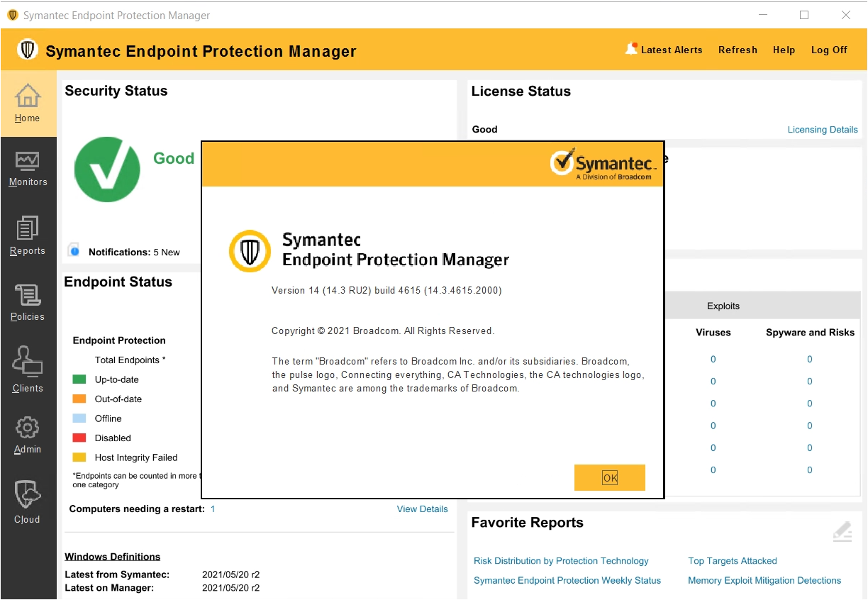Click Refresh in the header
Viewport: 868px width, 600px height.
coord(738,50)
